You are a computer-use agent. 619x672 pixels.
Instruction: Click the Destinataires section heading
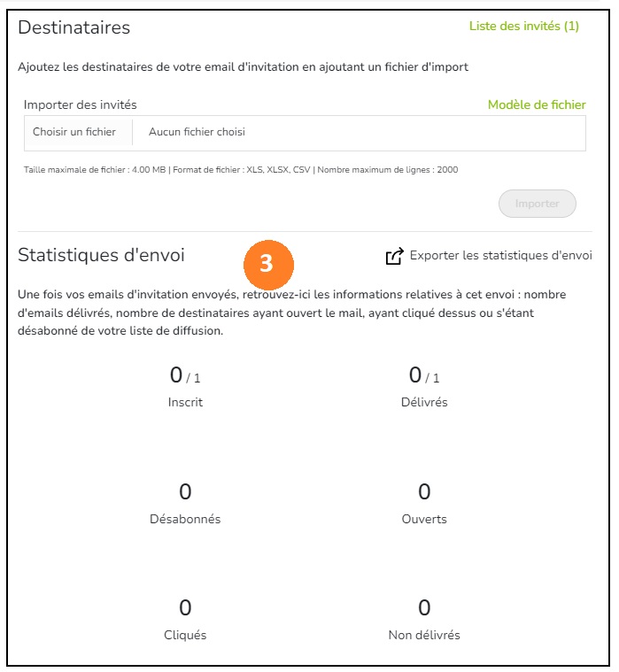[x=74, y=27]
